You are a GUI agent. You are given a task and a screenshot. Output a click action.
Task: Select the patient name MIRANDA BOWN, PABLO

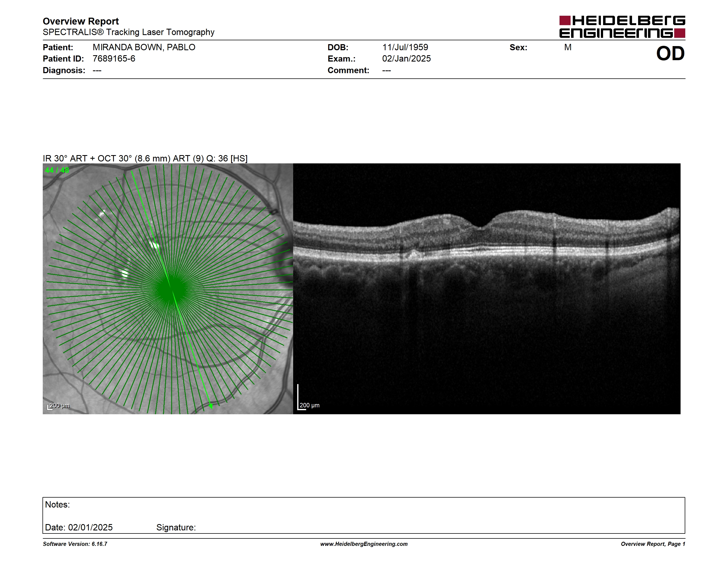point(144,47)
